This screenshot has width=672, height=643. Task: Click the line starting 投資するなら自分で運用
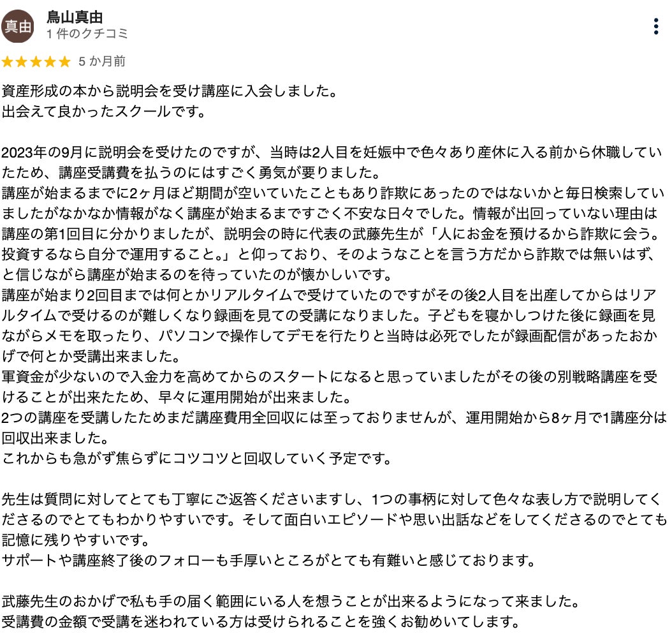pyautogui.click(x=329, y=254)
